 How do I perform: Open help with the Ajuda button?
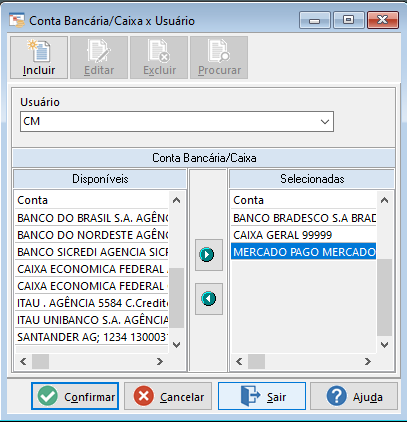coord(354,396)
